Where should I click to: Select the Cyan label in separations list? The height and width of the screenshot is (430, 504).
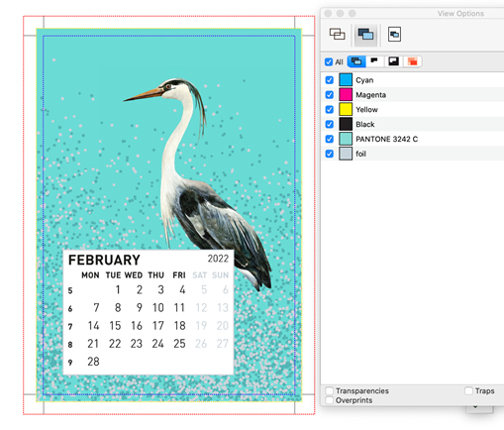[x=364, y=80]
